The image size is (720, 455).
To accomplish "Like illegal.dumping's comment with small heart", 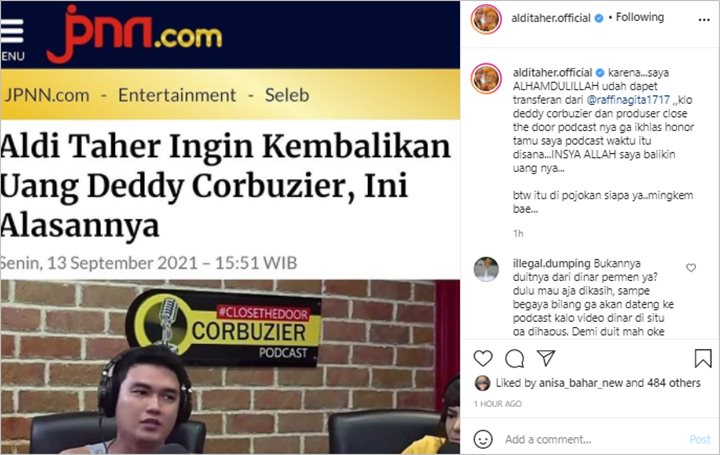I will coord(691,267).
